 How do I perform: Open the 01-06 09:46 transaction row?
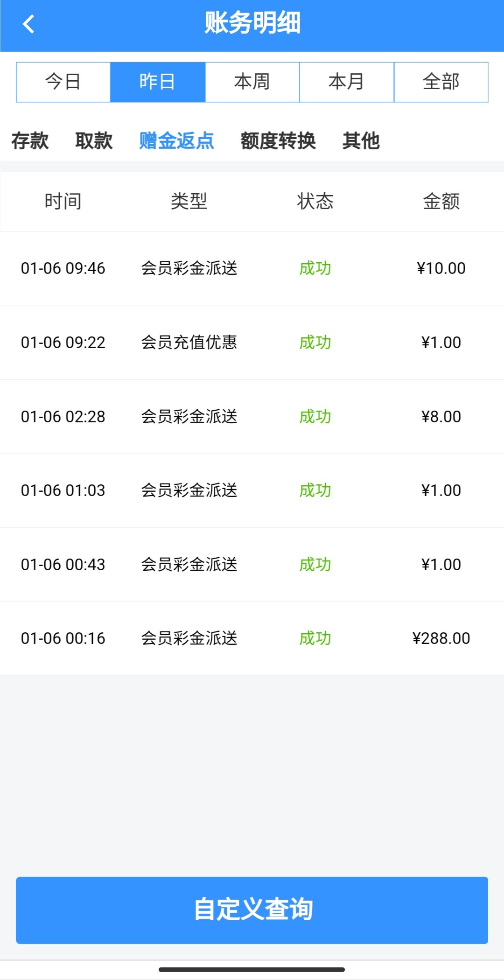coord(252,268)
